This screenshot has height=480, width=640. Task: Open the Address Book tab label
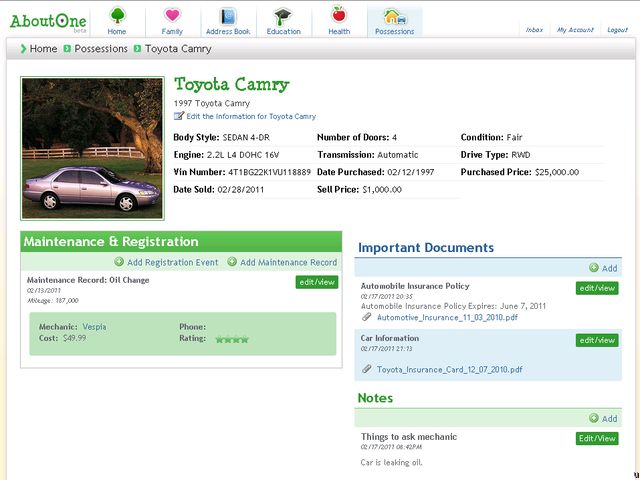(x=228, y=31)
